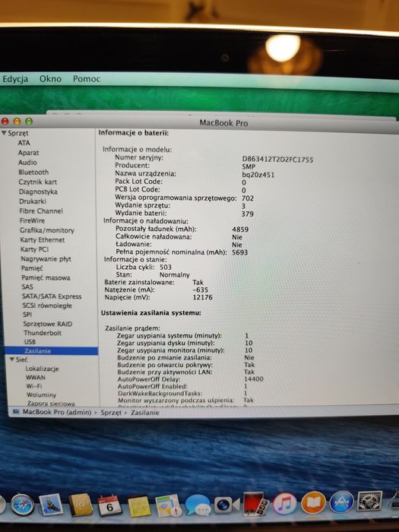Open Messages speech bubble icon
This screenshot has height=532, width=399.
198,505
